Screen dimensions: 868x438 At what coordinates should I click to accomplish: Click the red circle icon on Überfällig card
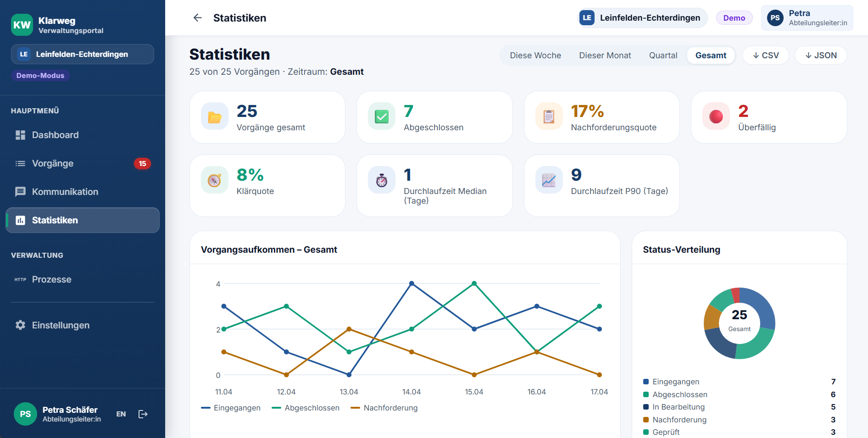[716, 116]
